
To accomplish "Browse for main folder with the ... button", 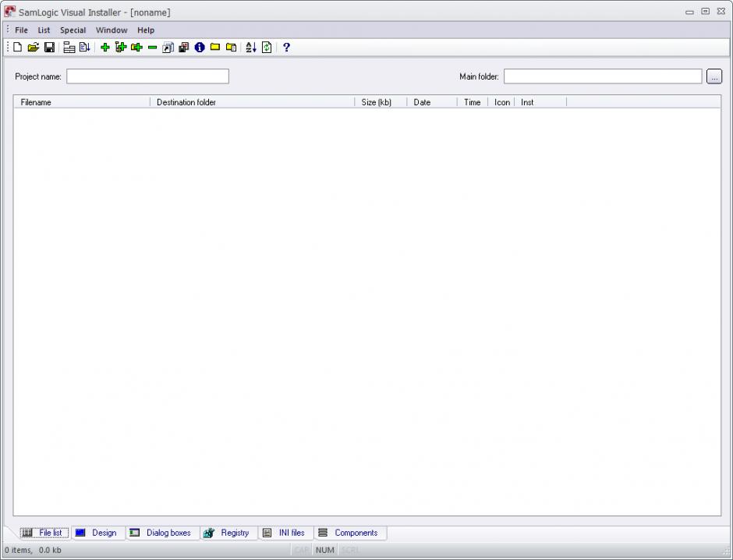I will click(x=714, y=76).
